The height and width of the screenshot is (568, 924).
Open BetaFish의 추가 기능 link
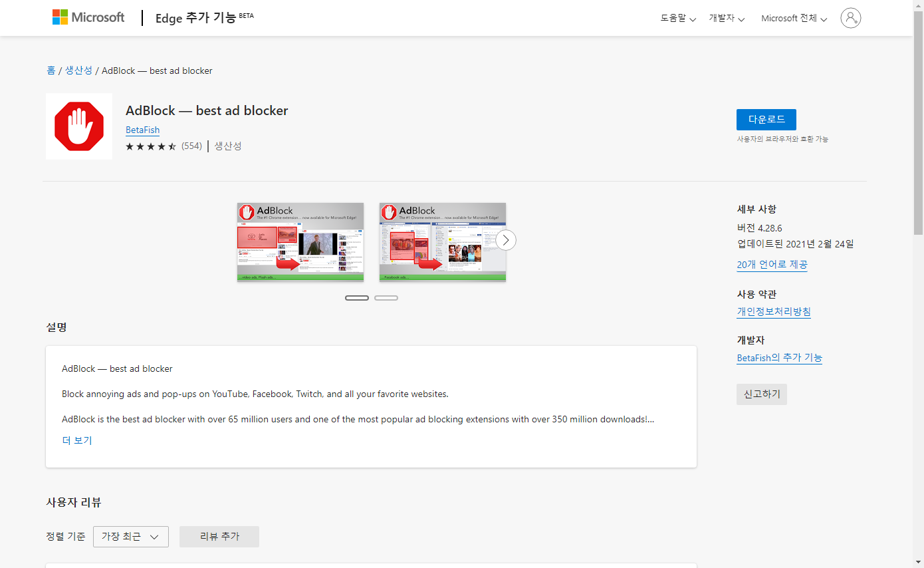(780, 358)
